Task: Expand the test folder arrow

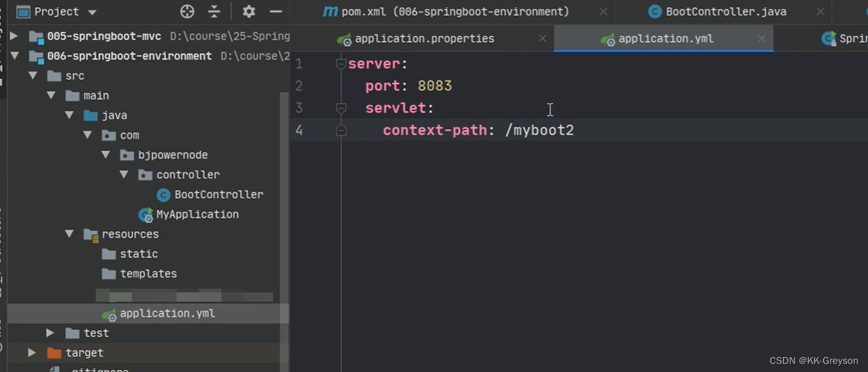Action: point(50,333)
